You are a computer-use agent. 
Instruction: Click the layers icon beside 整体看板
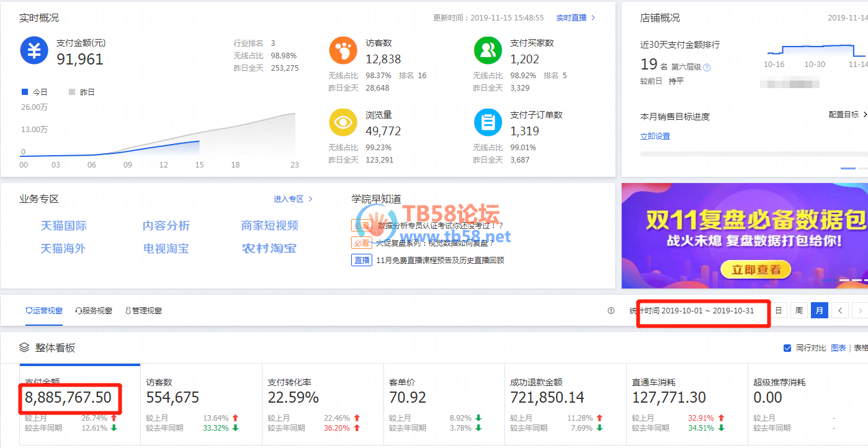24,347
